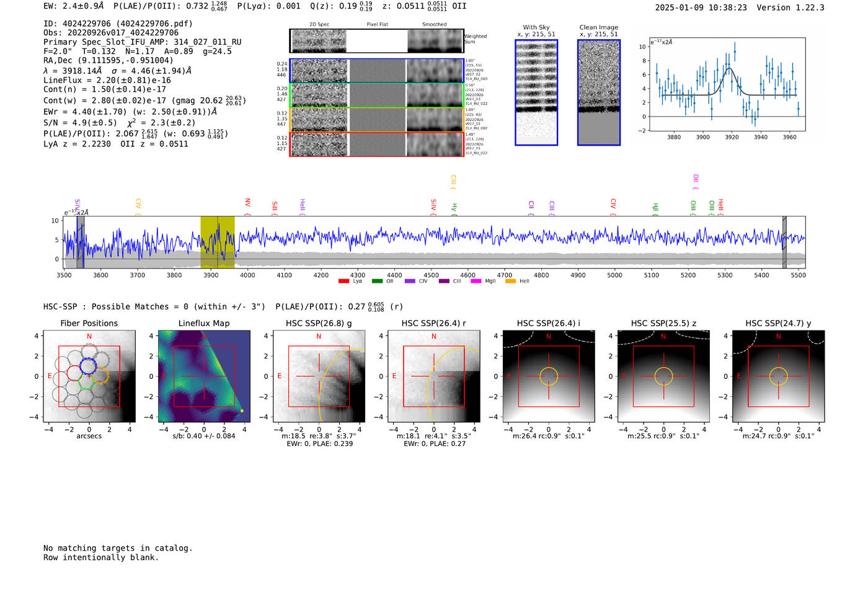The width and height of the screenshot is (868, 591).
Task: Open the HSC SSP(26.4) r image
Action: click(x=434, y=376)
